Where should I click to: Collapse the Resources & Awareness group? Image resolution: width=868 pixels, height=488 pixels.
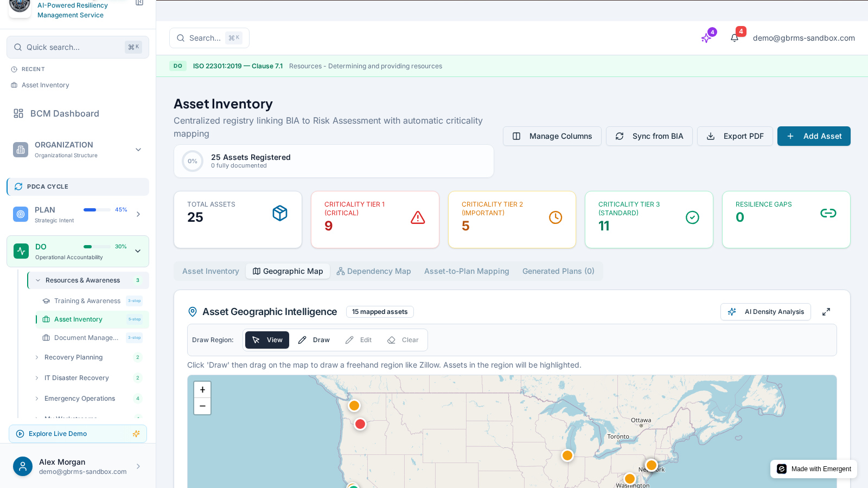[x=38, y=280]
